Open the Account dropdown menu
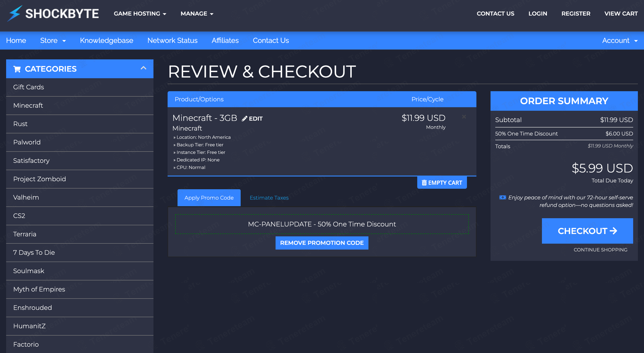Image resolution: width=644 pixels, height=353 pixels. pos(620,41)
